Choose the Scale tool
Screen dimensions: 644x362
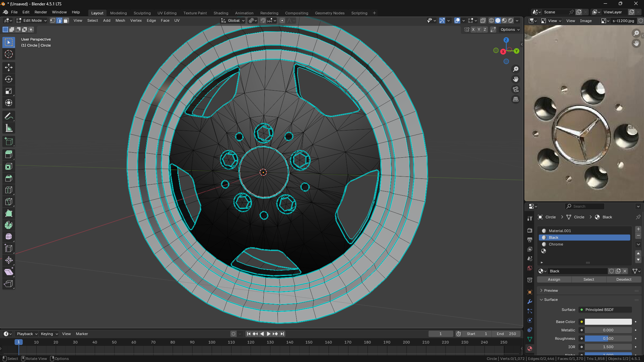pos(9,91)
